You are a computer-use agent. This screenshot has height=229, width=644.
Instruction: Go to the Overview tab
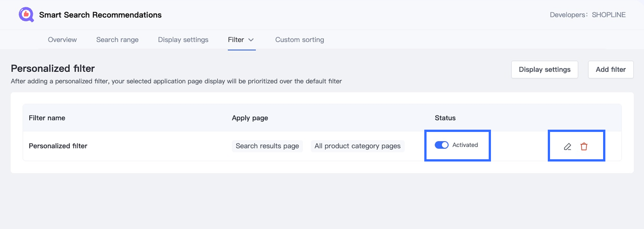click(62, 40)
